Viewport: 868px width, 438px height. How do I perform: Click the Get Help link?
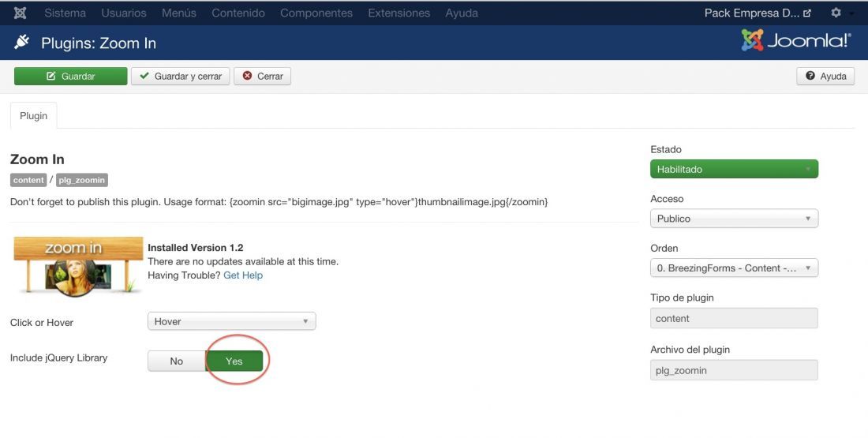(x=243, y=275)
